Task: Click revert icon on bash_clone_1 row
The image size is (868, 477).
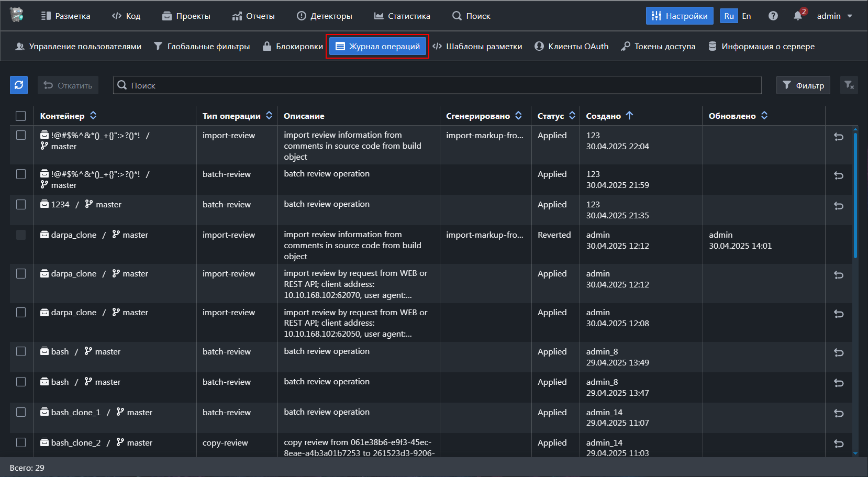Action: tap(838, 414)
